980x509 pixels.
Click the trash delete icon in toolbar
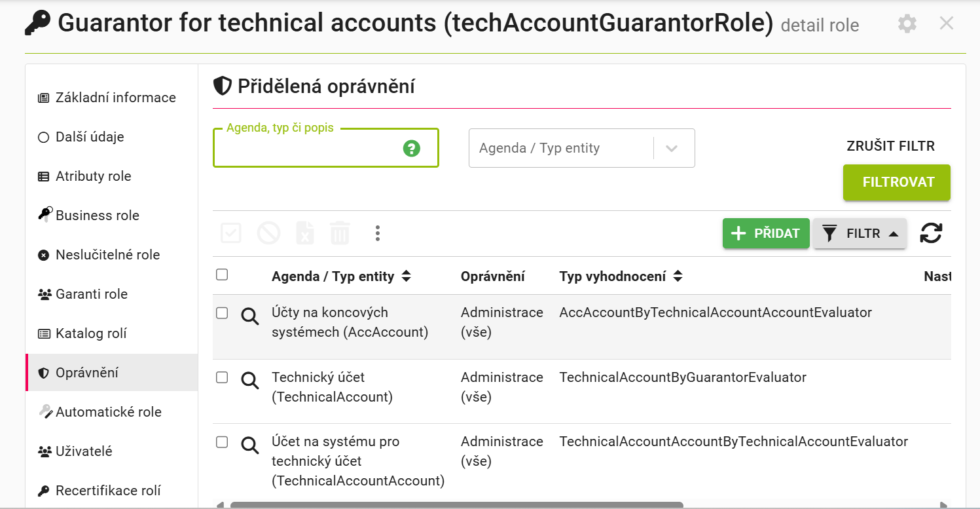(x=340, y=233)
